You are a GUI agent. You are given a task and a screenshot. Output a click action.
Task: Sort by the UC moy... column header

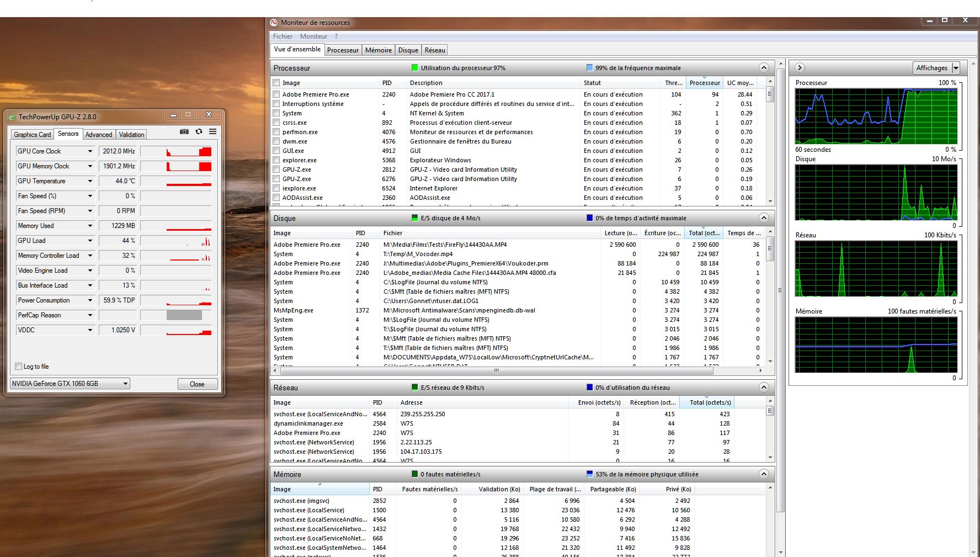coord(739,83)
